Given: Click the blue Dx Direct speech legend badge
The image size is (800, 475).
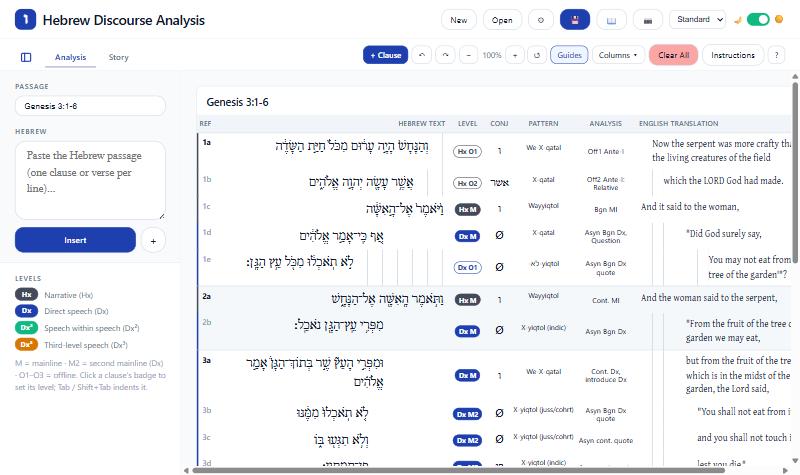Looking at the screenshot, I should point(27,311).
